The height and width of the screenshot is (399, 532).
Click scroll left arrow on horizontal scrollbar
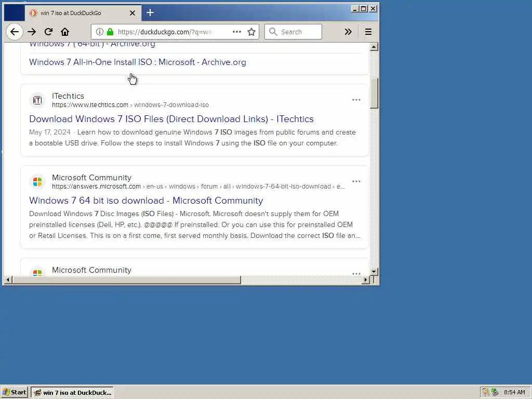pos(8,280)
